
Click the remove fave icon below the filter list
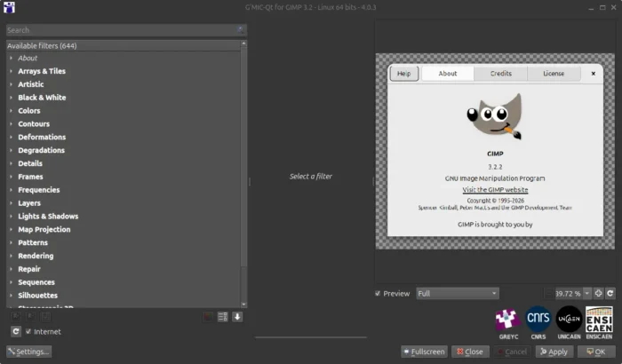(31, 316)
